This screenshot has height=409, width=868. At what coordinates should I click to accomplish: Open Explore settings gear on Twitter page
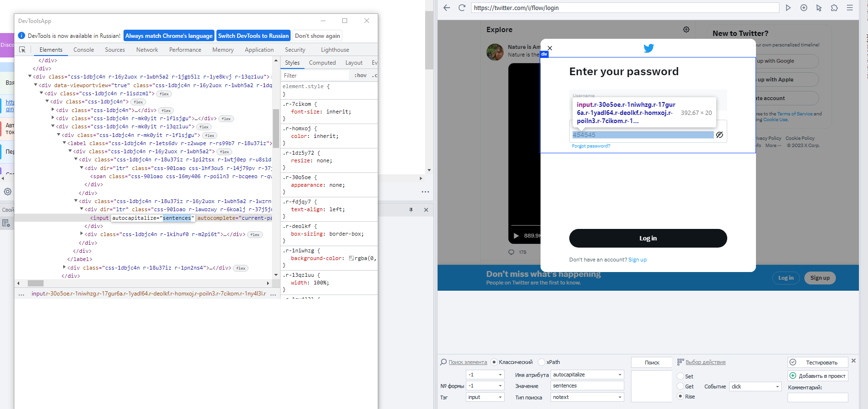[x=686, y=30]
